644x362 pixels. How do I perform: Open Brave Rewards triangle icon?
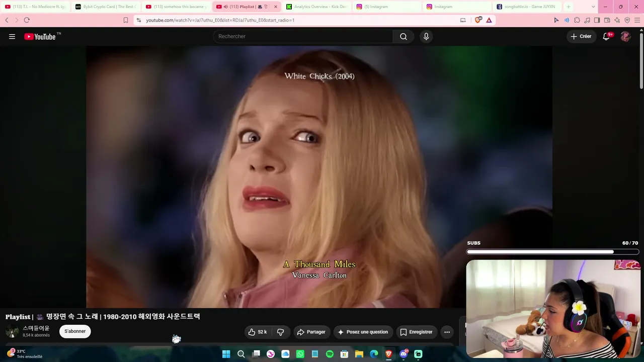point(489,20)
